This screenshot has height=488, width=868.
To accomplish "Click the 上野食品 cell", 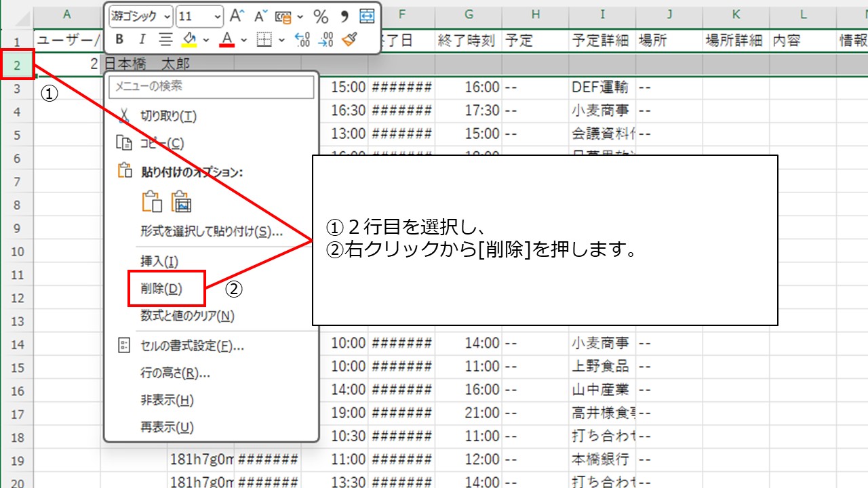I will click(x=602, y=367).
